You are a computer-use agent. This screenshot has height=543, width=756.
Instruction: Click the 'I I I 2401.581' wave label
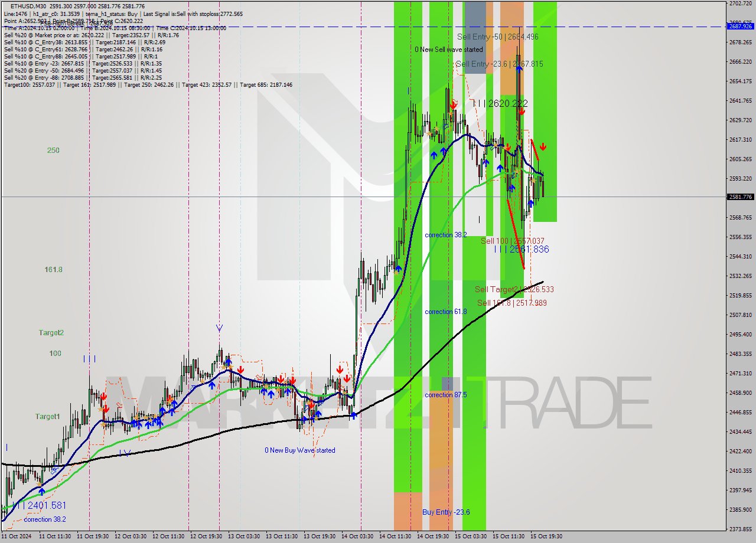point(39,505)
